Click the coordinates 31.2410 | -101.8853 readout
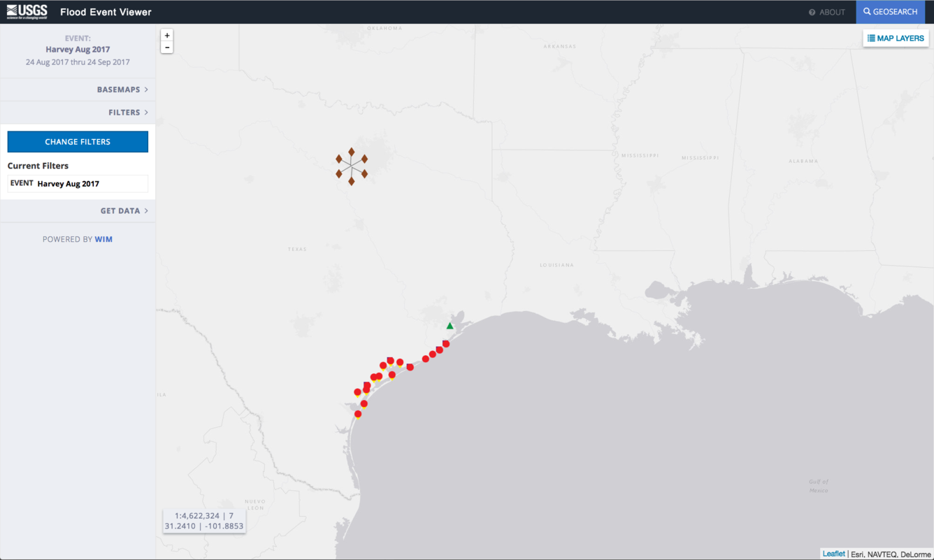Viewport: 934px width, 560px height. [204, 526]
